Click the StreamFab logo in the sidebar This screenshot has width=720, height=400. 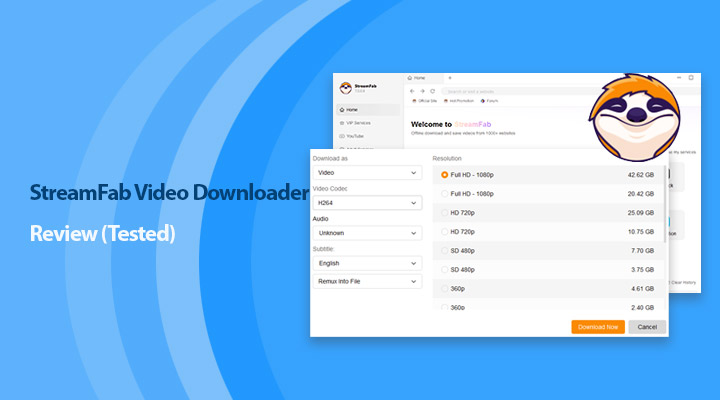(346, 88)
